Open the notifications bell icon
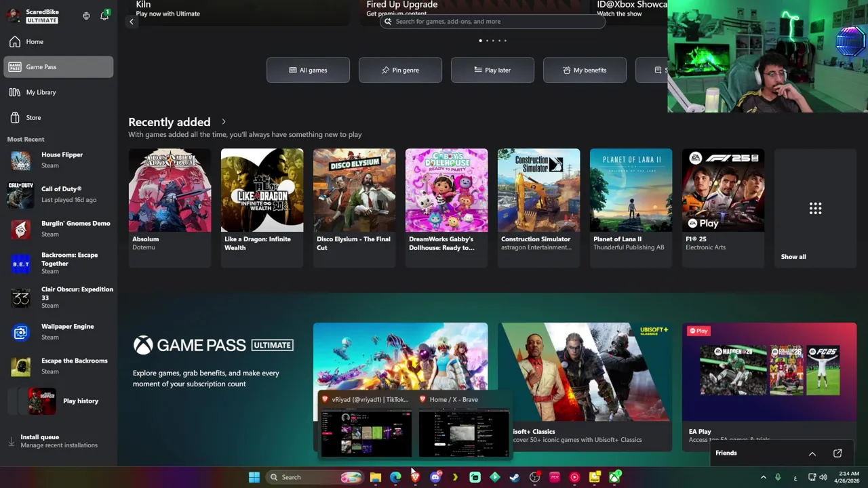 [104, 16]
